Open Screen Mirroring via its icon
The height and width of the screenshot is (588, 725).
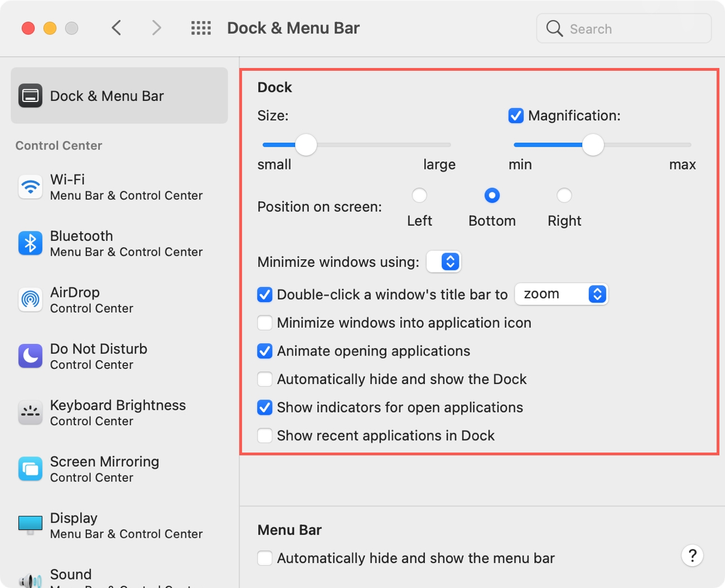pos(30,469)
